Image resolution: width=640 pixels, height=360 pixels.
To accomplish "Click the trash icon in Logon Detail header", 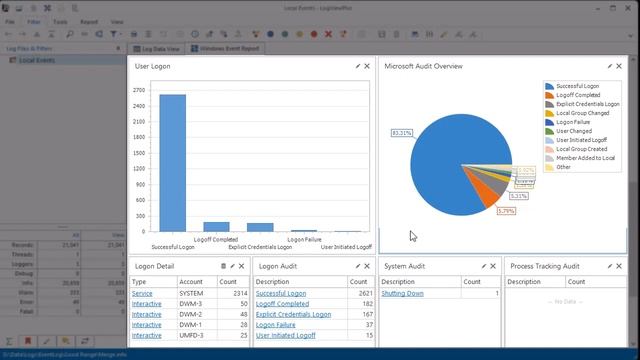I will (223, 266).
